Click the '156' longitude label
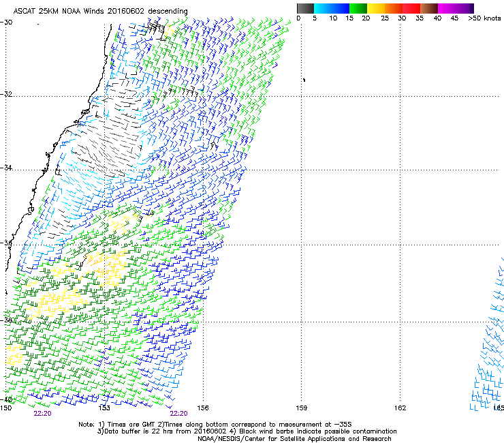Screen dimensions: 504x443 click(203, 408)
